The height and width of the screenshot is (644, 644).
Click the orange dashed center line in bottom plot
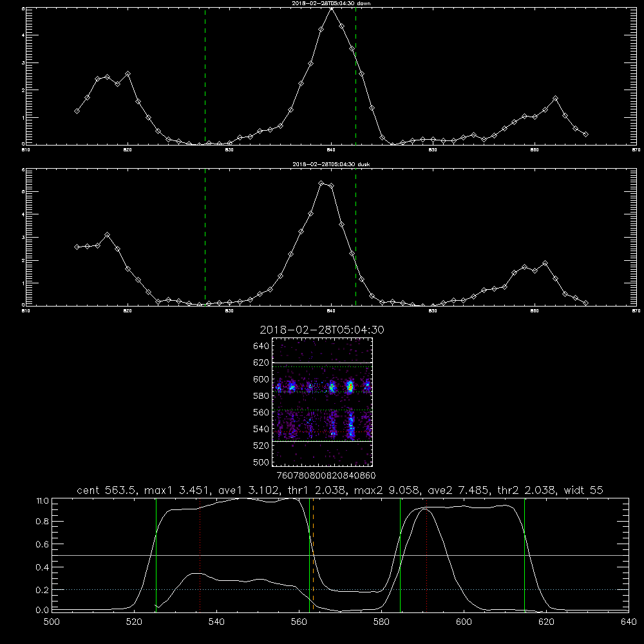[x=314, y=555]
